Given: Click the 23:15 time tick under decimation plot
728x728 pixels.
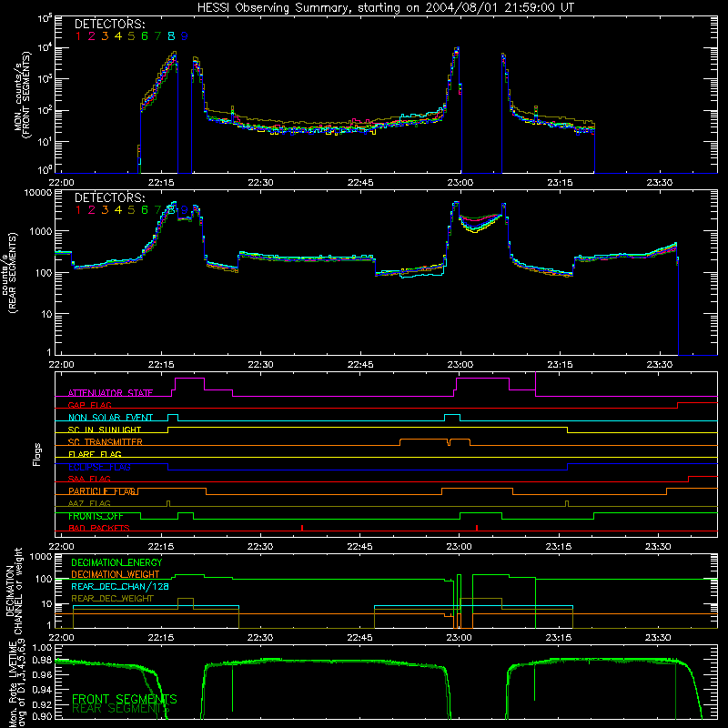Looking at the screenshot, I should point(559,638).
